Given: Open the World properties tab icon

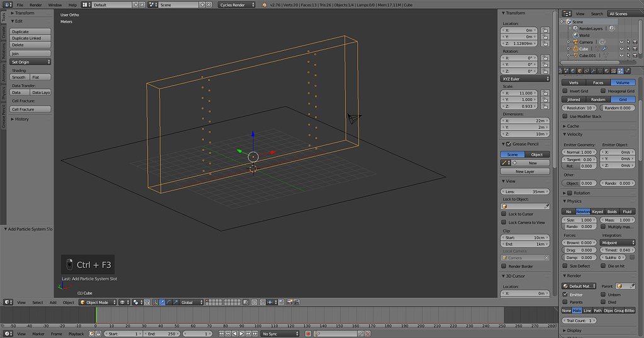Looking at the screenshot, I should (573, 71).
